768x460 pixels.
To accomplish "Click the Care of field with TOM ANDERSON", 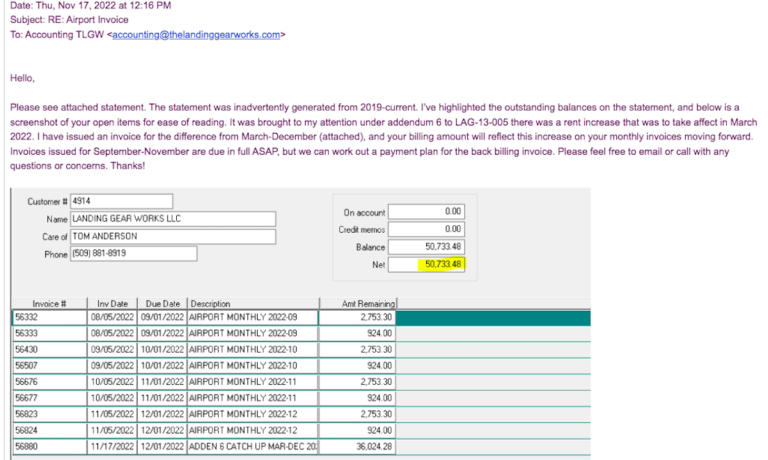I will point(172,236).
